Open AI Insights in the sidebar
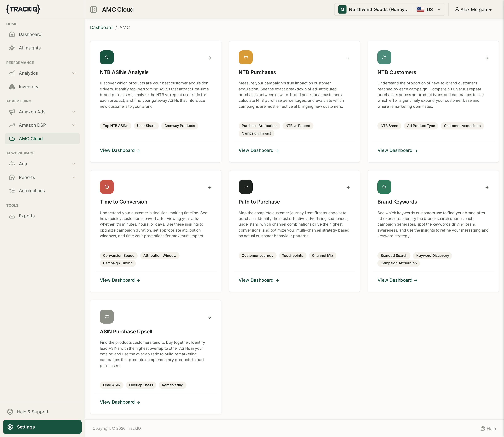 [x=42, y=48]
